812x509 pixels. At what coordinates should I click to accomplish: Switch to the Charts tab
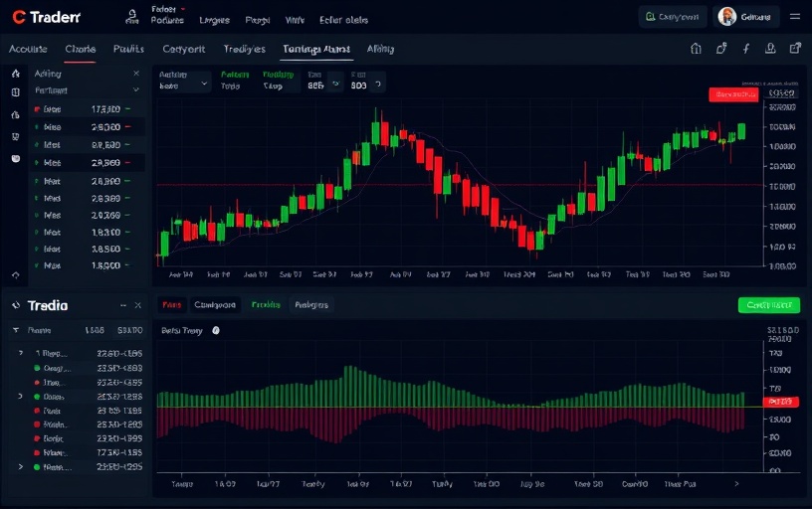(x=80, y=48)
